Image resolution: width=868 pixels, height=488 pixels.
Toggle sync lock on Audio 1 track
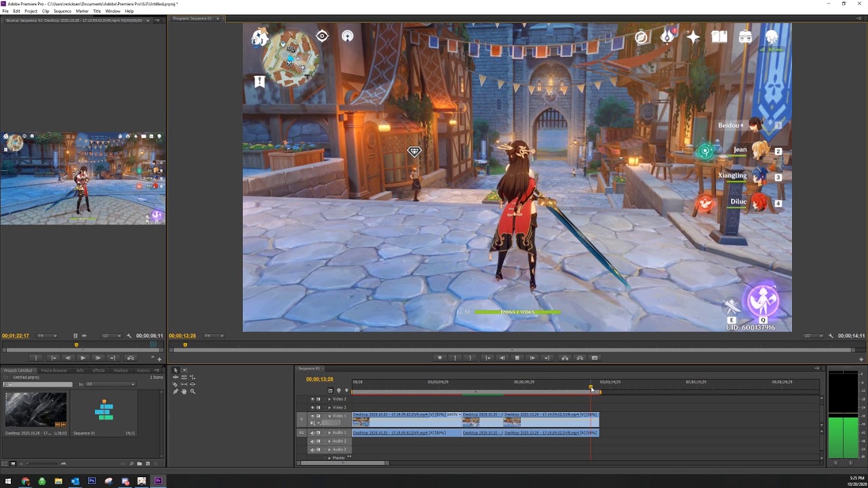[x=318, y=432]
